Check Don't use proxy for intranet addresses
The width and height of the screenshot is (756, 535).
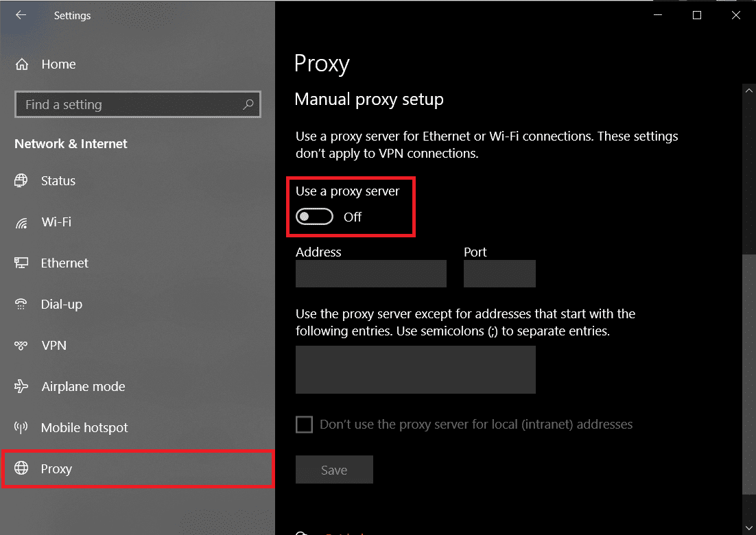pyautogui.click(x=303, y=424)
